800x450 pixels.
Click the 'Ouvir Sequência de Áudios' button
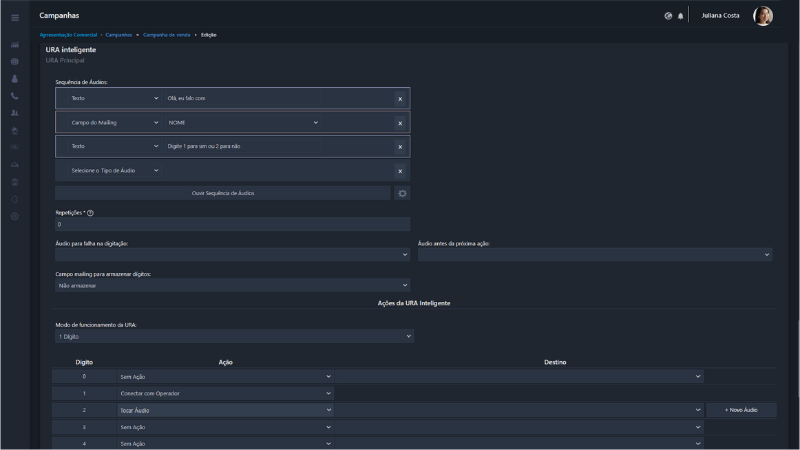coord(223,193)
